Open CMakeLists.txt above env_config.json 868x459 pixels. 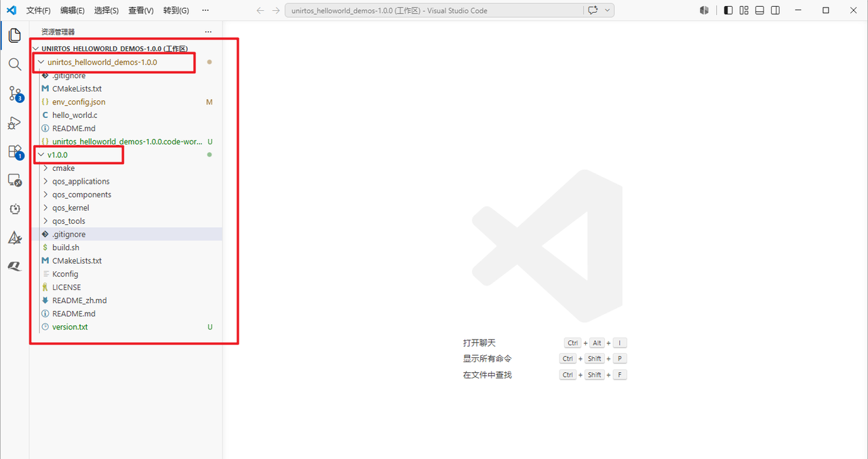coord(77,89)
